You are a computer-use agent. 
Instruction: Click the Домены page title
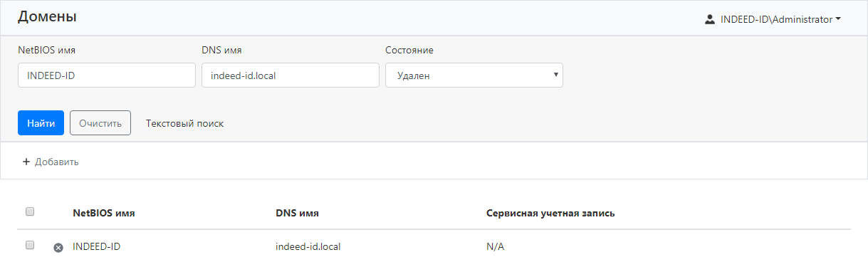47,16
